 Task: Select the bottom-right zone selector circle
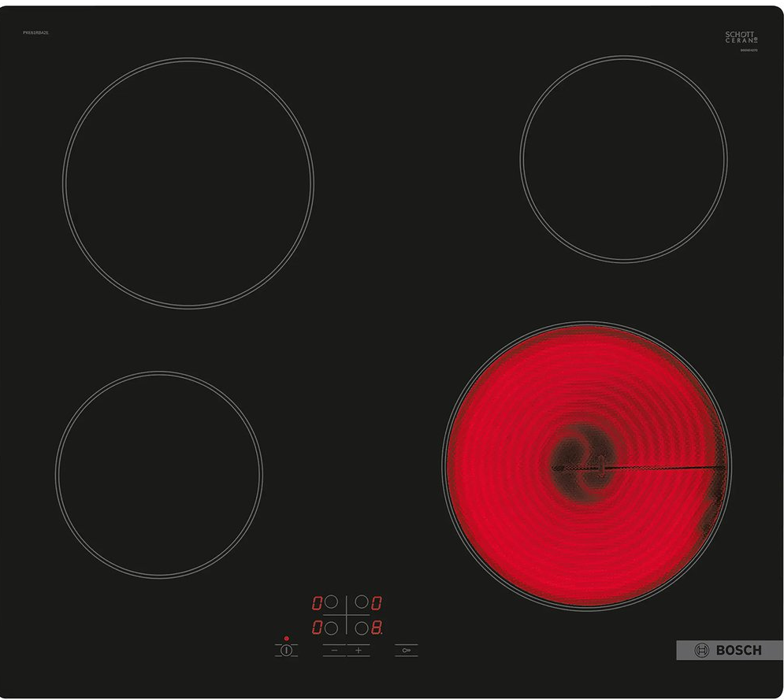tap(362, 628)
